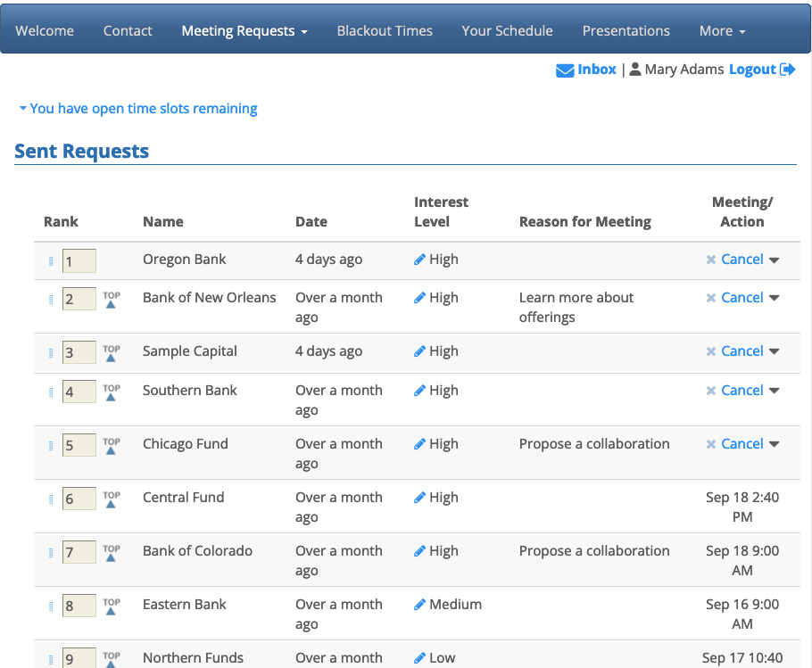Open the More navigation menu
812x668 pixels.
pos(722,30)
